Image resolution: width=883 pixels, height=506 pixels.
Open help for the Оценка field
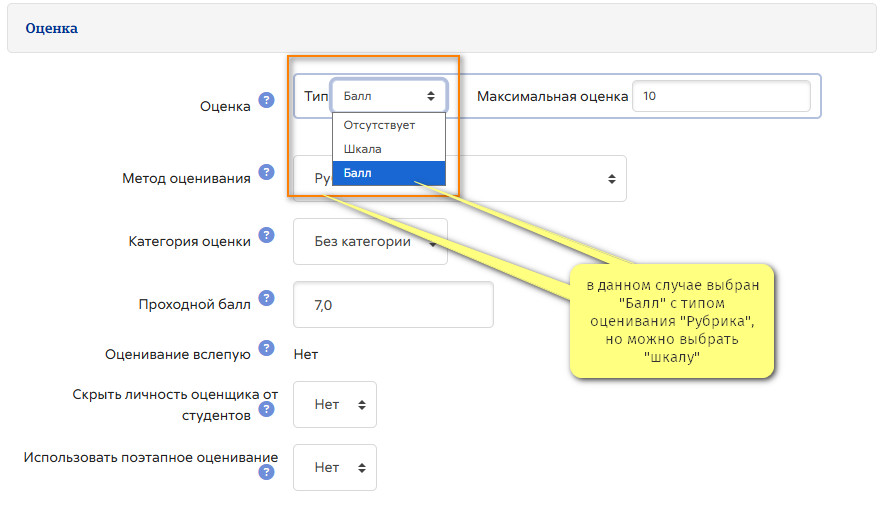click(266, 100)
